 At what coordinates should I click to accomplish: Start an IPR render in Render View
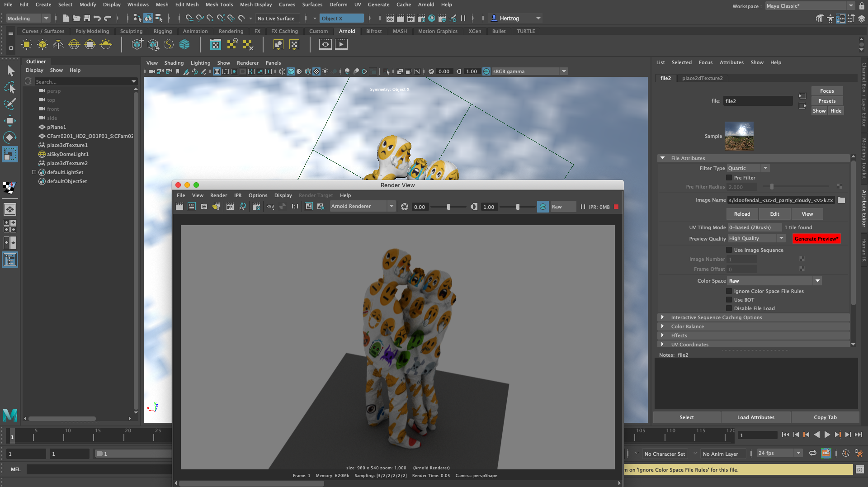(230, 207)
